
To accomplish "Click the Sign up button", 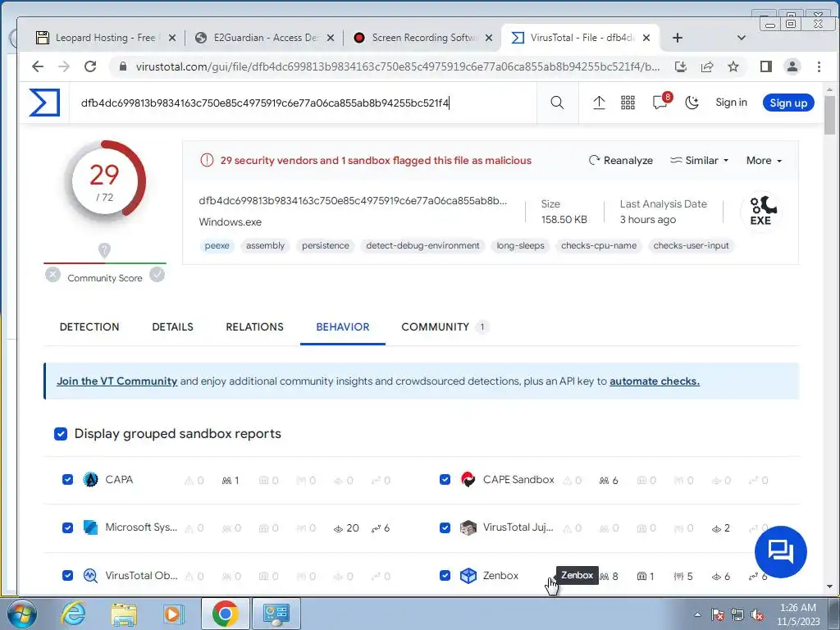I will (x=788, y=103).
